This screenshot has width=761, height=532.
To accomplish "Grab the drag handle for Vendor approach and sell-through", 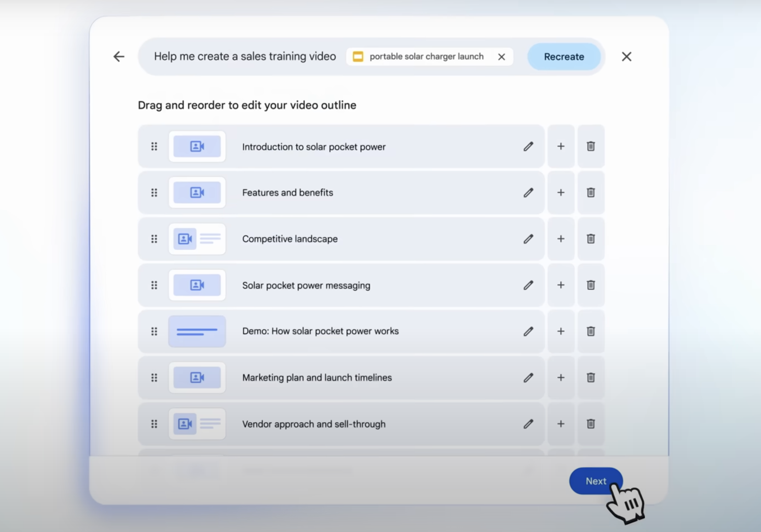I will 154,424.
